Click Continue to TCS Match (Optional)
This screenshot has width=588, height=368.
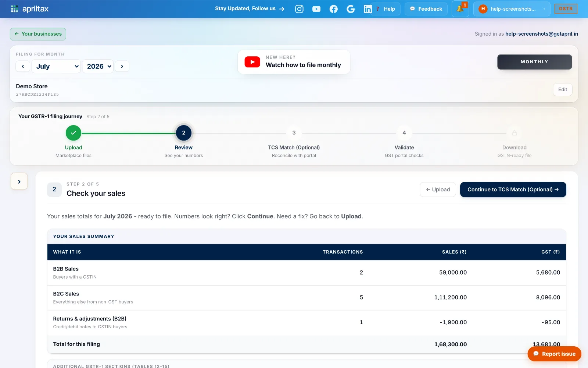513,190
